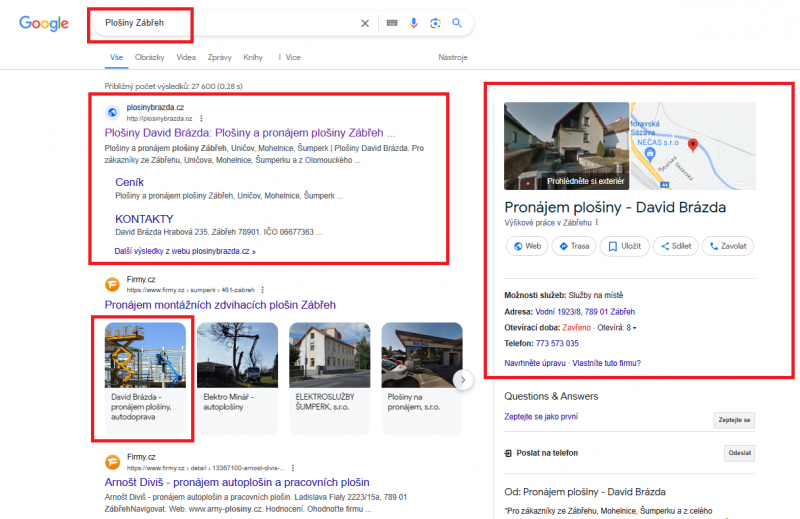Advance the image carousel with arrow
800x519 pixels.
463,380
